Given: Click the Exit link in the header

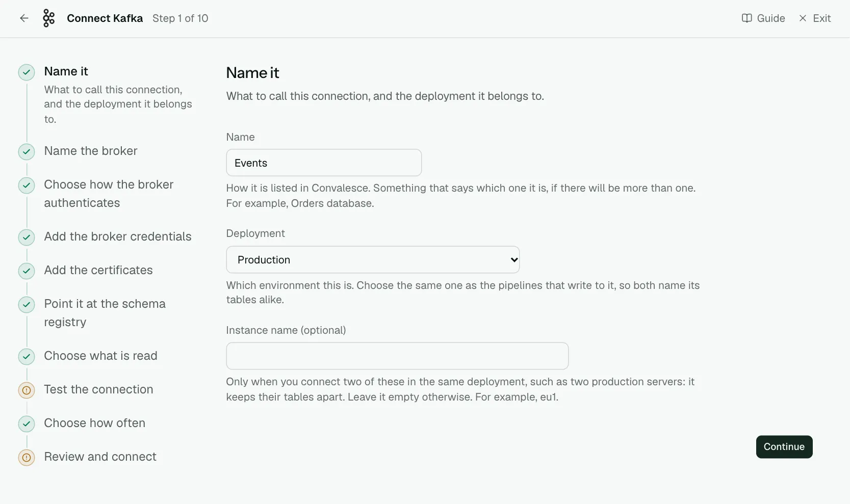Looking at the screenshot, I should pos(815,18).
